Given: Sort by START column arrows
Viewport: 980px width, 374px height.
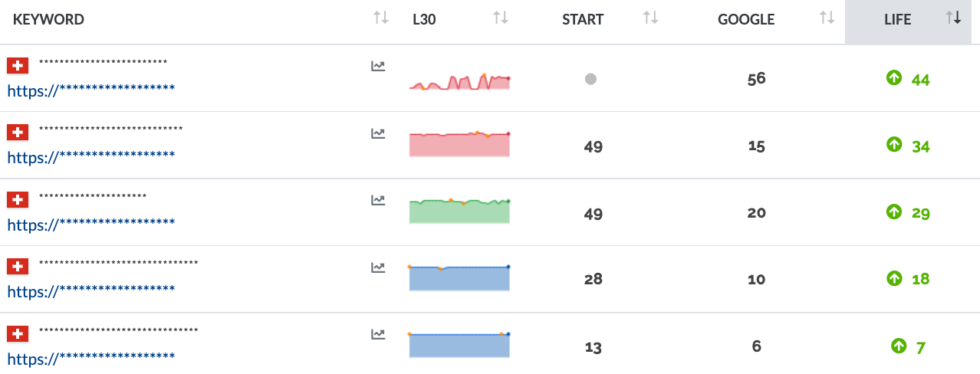Looking at the screenshot, I should pyautogui.click(x=651, y=18).
